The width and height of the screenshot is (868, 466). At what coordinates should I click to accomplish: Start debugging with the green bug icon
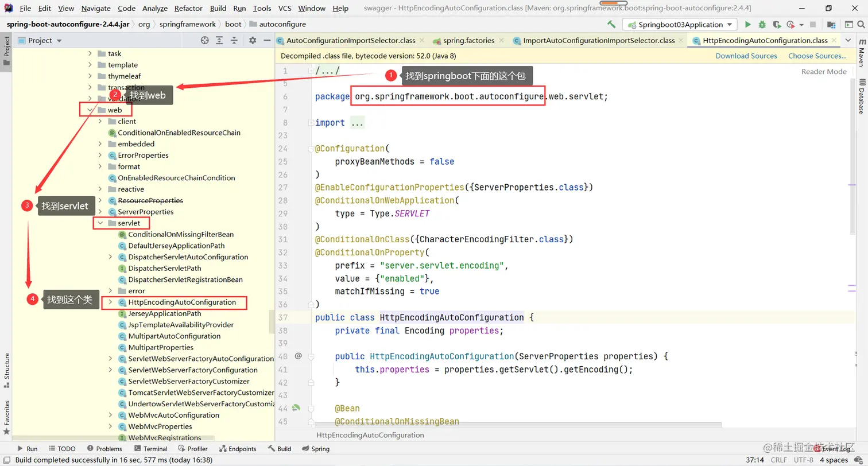pos(762,25)
